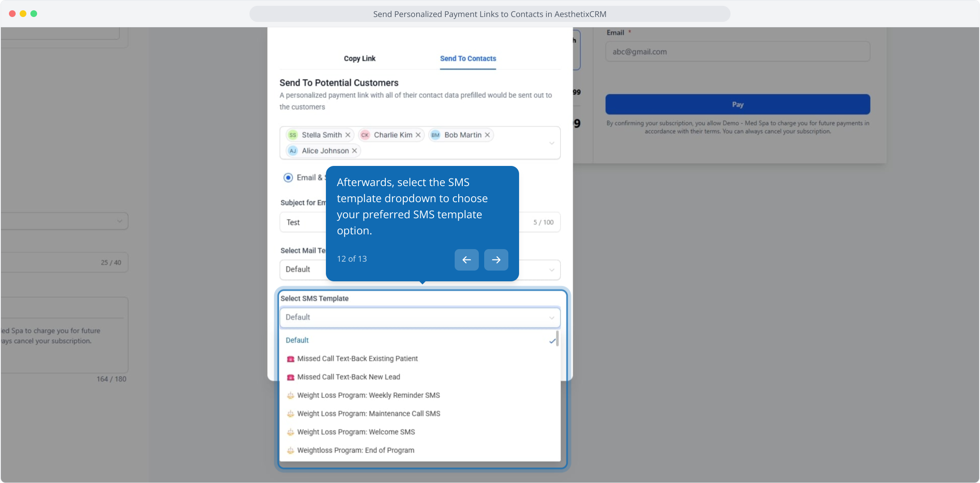Remove Alice Johnson contact chip
This screenshot has width=980, height=483.
[x=355, y=151]
